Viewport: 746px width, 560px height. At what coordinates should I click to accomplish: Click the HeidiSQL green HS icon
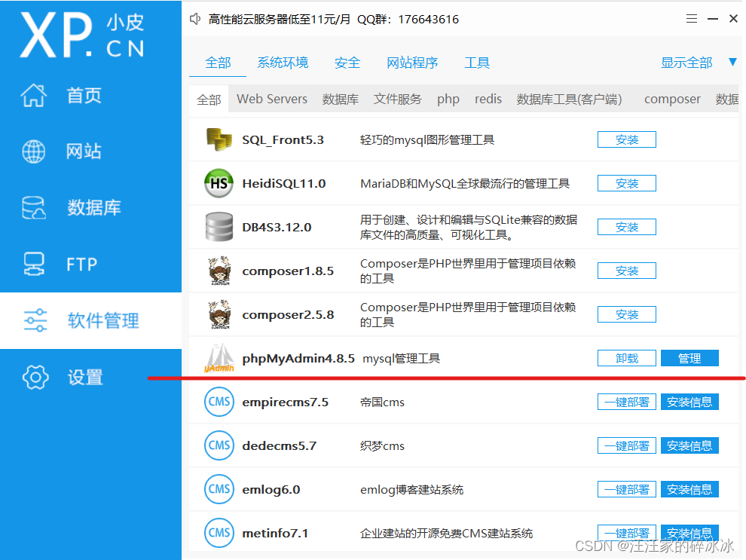click(219, 183)
